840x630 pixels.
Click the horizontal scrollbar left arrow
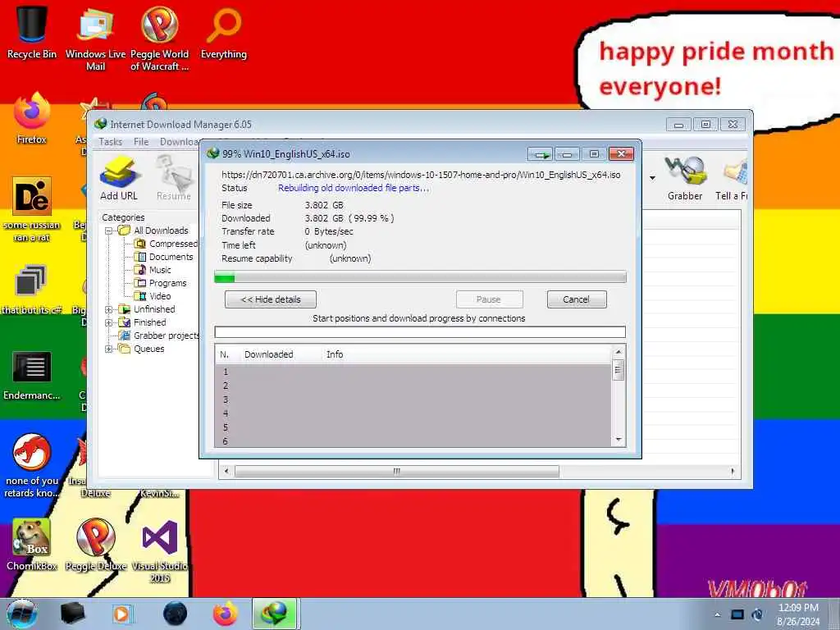click(226, 472)
